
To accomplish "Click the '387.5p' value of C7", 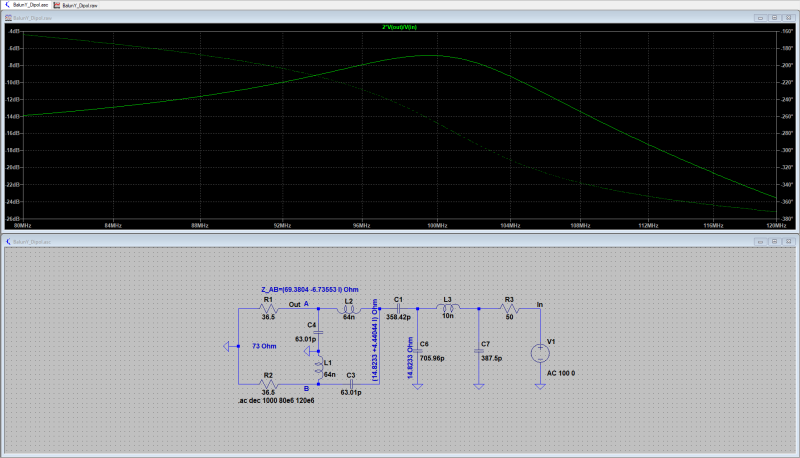I will pos(491,358).
